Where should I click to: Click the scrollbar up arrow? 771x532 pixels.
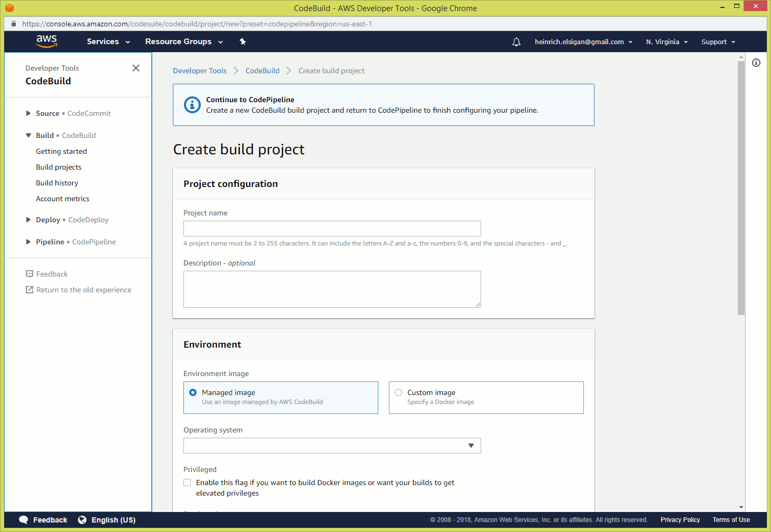click(x=741, y=56)
